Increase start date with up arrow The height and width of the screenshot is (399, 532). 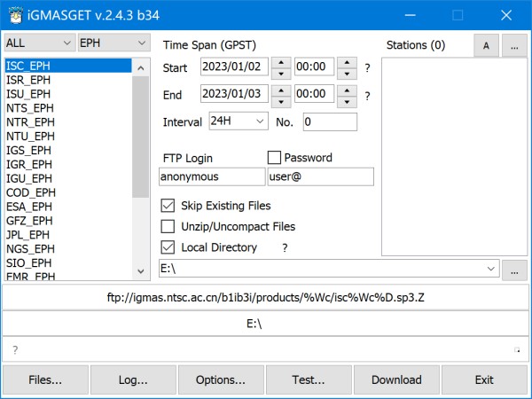280,63
